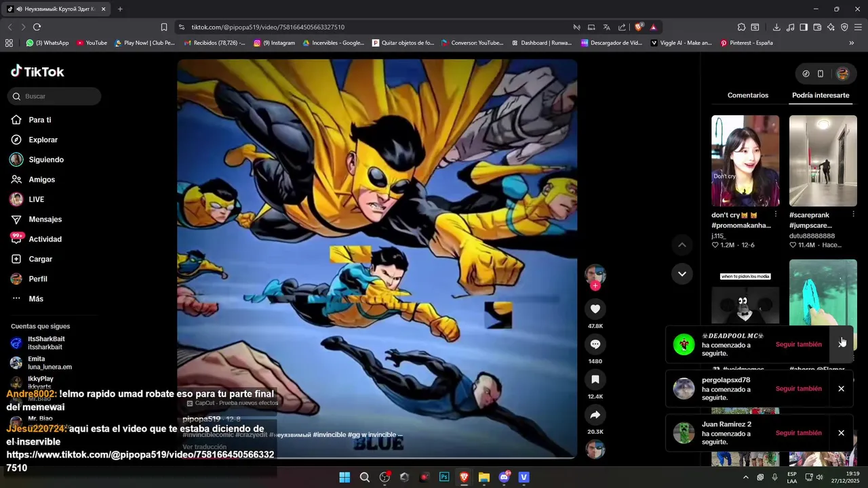Click the share page icon in address bar
Image resolution: width=868 pixels, height=488 pixels.
click(x=622, y=27)
